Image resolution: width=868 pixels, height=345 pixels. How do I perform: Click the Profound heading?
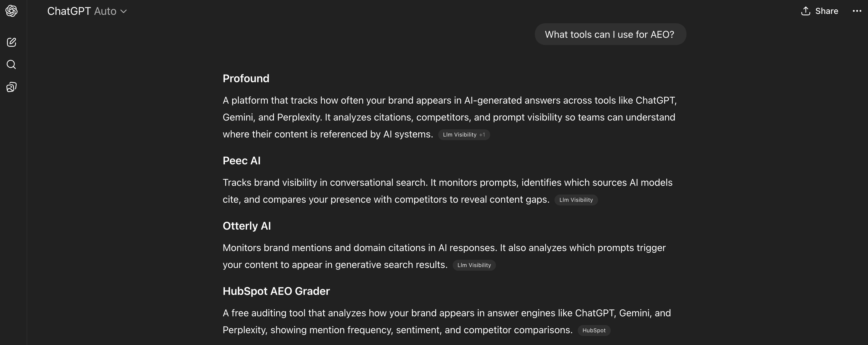coord(246,79)
